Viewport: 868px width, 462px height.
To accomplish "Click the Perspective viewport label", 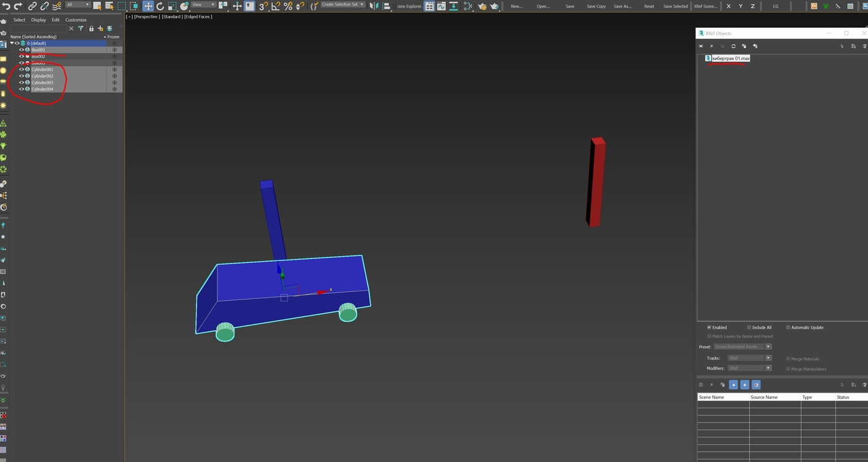I will coord(147,17).
